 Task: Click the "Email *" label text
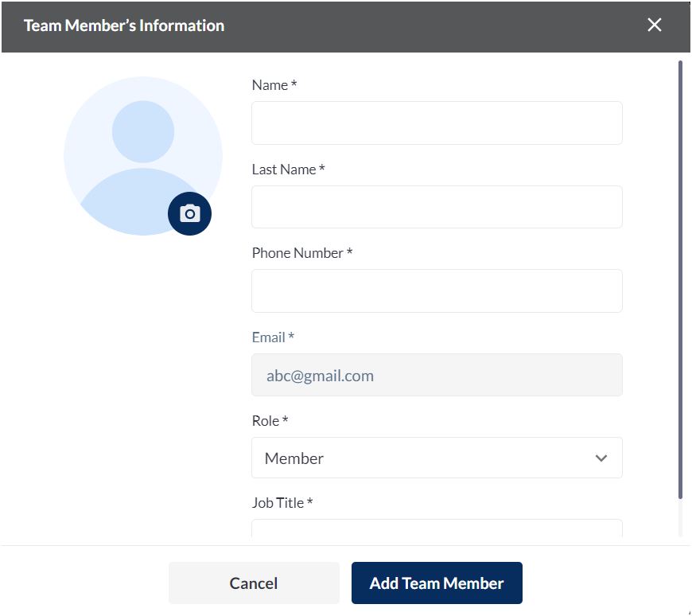point(273,337)
